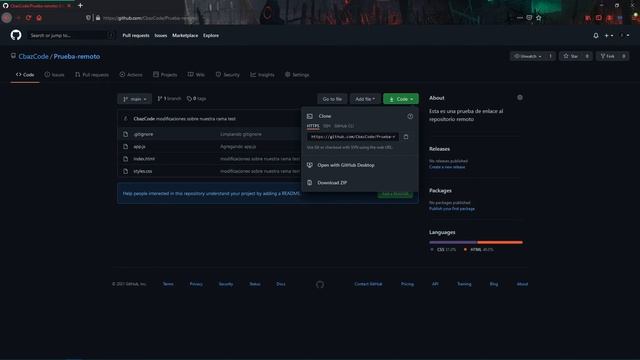Click the HTML language legend entry

[x=479, y=249]
